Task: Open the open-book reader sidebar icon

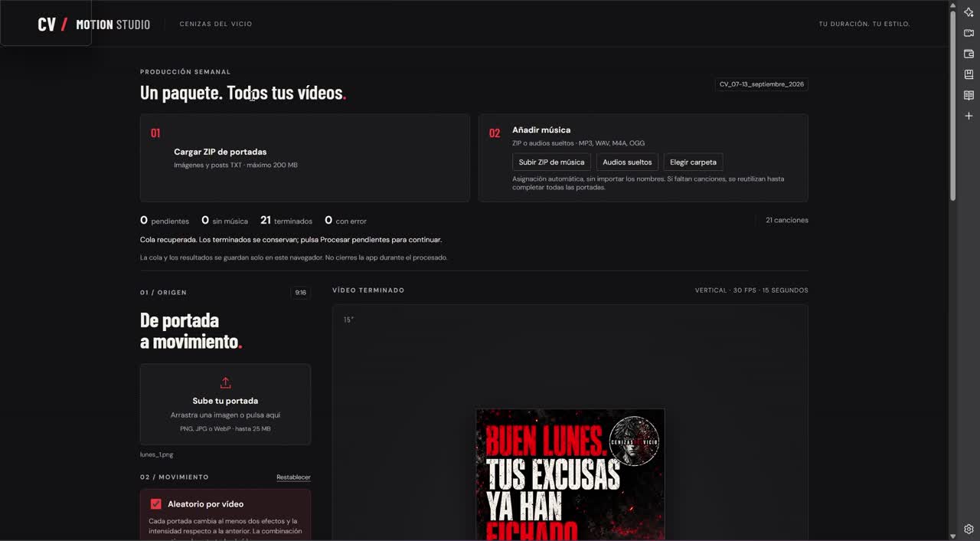Action: point(969,95)
